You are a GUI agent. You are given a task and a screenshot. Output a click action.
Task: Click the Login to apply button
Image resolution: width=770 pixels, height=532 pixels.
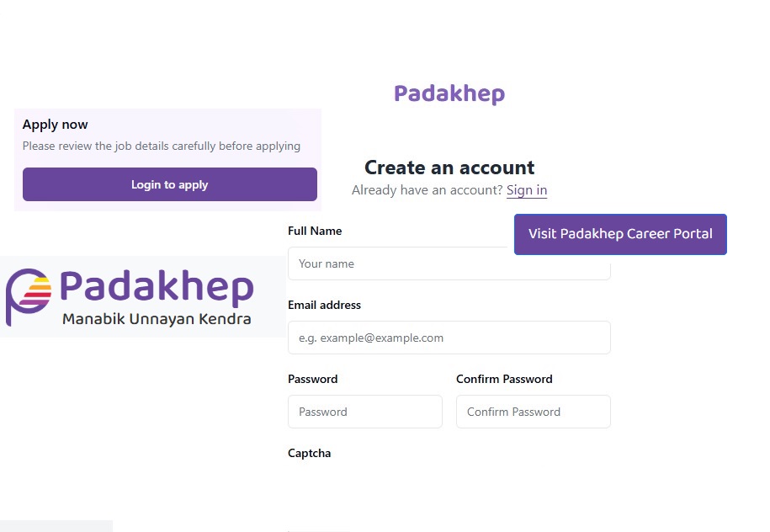click(169, 184)
